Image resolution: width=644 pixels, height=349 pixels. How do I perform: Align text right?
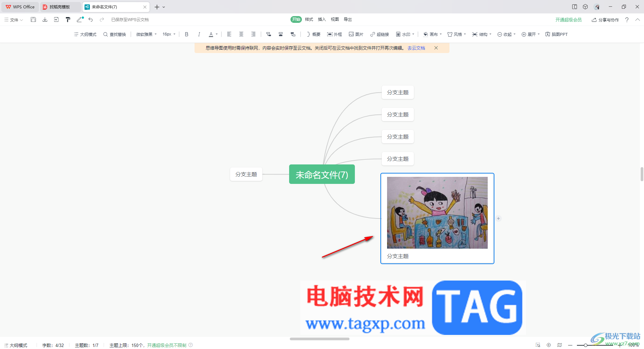[253, 34]
